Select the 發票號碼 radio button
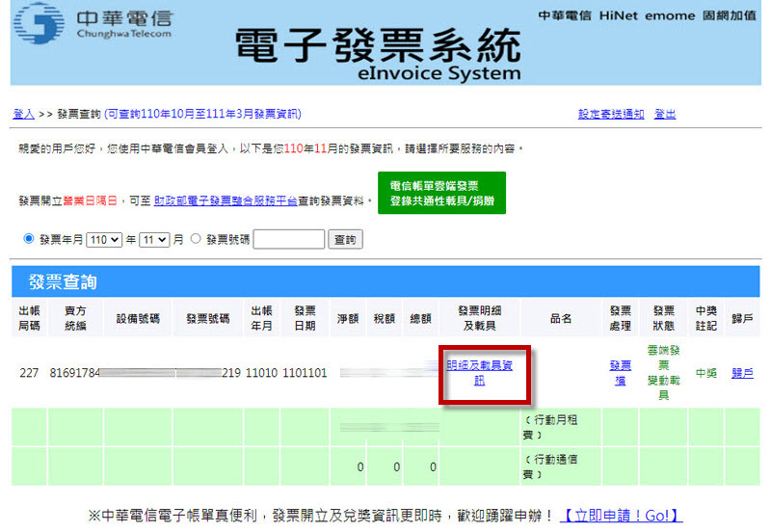This screenshot has height=532, width=771. pyautogui.click(x=196, y=238)
